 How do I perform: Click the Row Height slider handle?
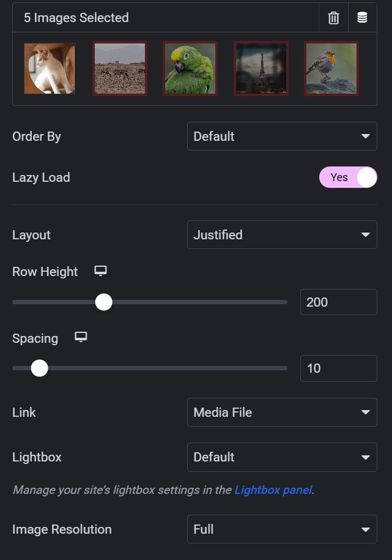(104, 302)
